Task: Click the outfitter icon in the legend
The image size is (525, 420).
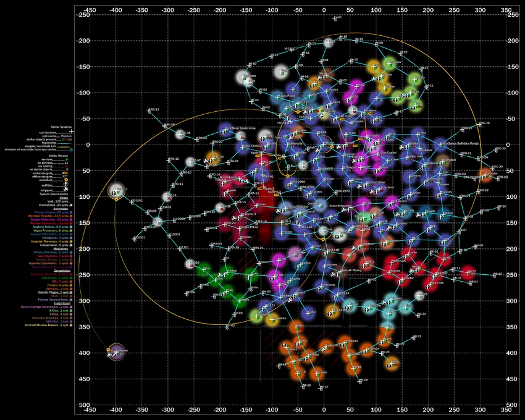Action: pos(65,185)
